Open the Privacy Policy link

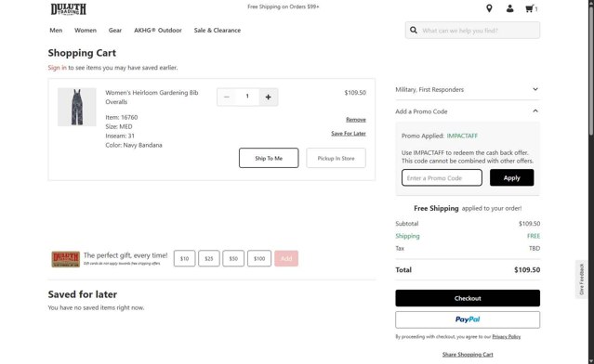[x=506, y=336]
